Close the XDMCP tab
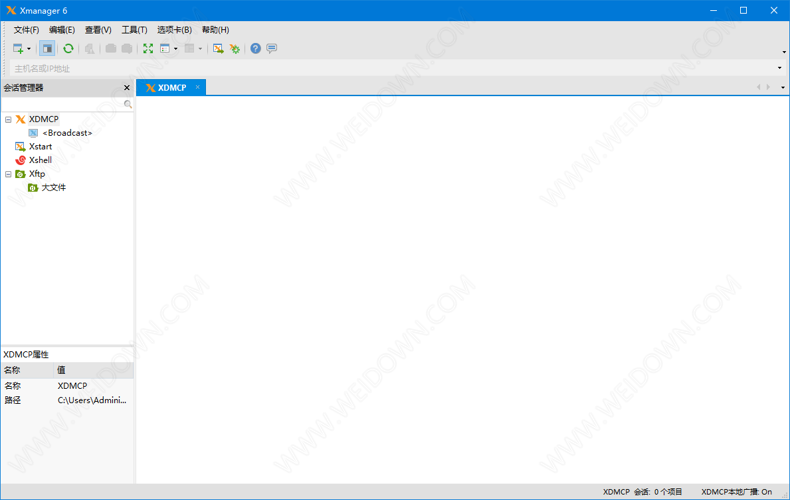Viewport: 790px width, 500px height. point(198,87)
